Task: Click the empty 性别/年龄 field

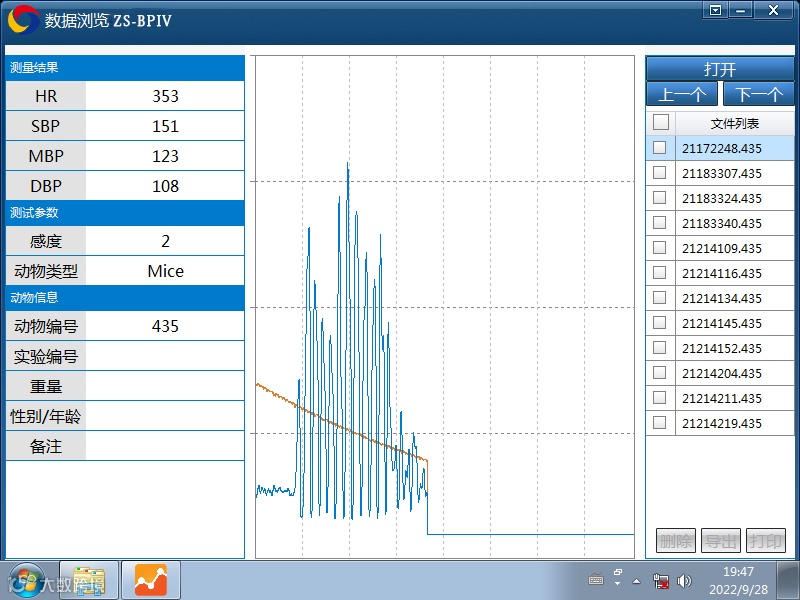Action: point(165,416)
